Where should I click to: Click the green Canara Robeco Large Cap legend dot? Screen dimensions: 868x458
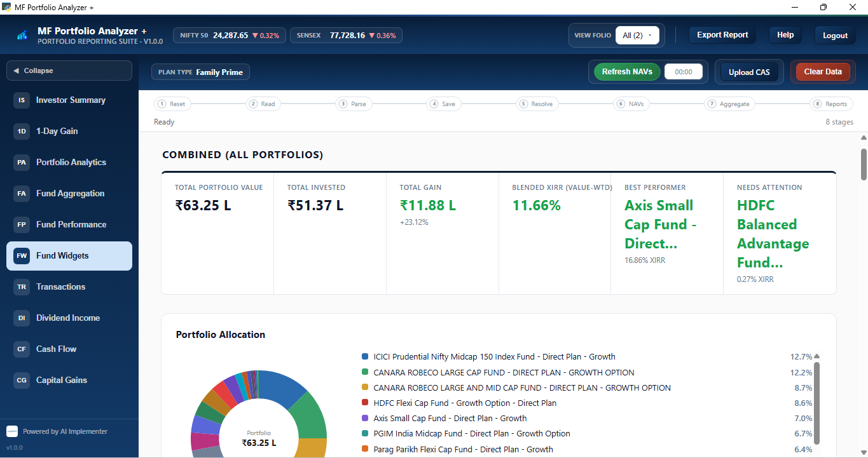[365, 372]
